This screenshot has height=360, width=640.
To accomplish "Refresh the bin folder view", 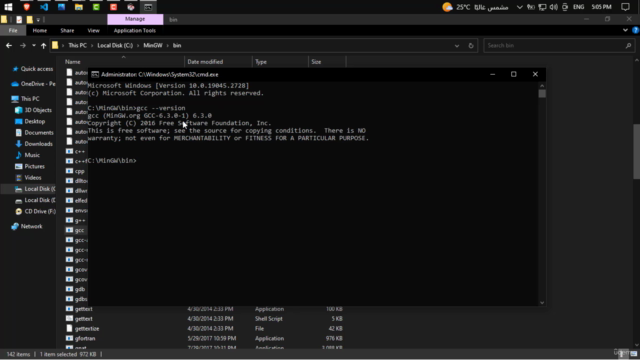I will pyautogui.click(x=471, y=46).
